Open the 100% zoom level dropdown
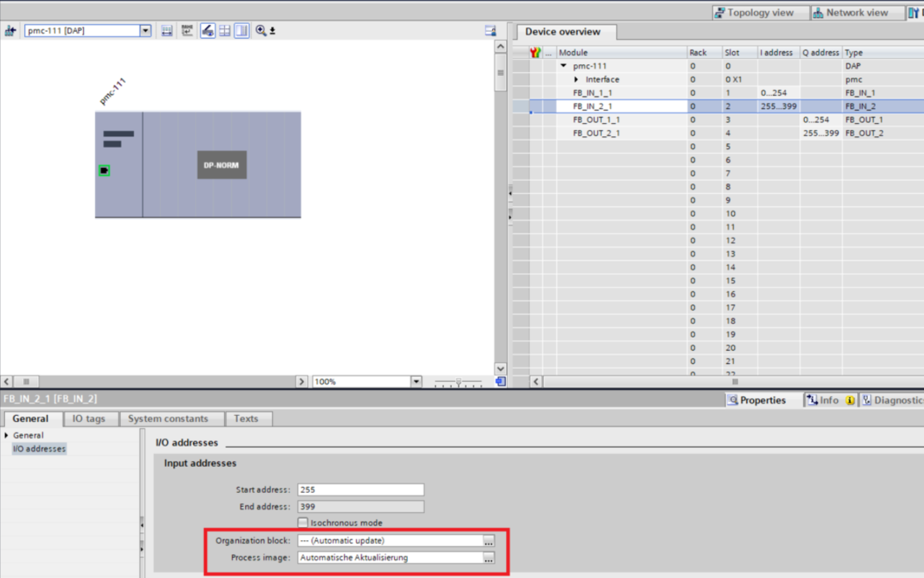The width and height of the screenshot is (924, 578). (x=416, y=381)
